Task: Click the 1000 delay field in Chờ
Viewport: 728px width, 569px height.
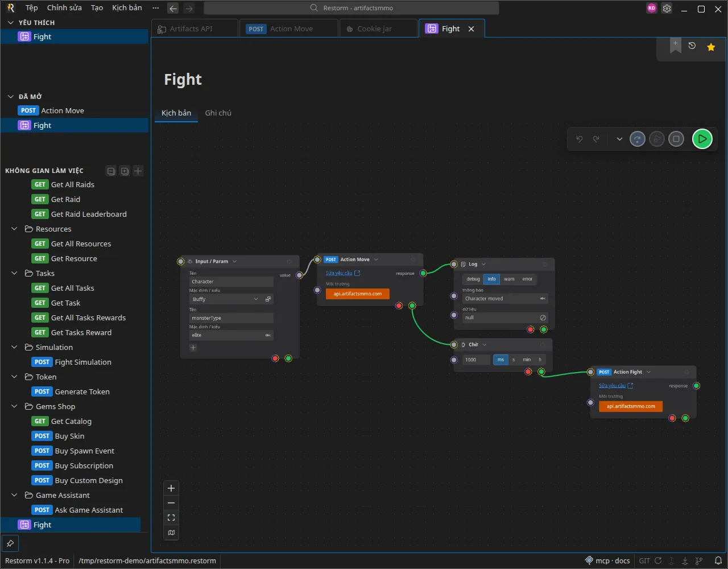Action: coord(477,360)
